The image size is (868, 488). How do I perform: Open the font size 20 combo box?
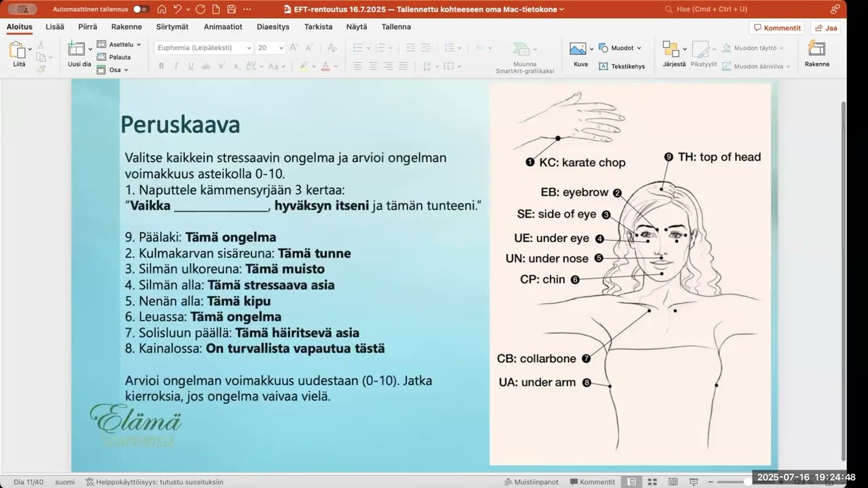pos(269,47)
